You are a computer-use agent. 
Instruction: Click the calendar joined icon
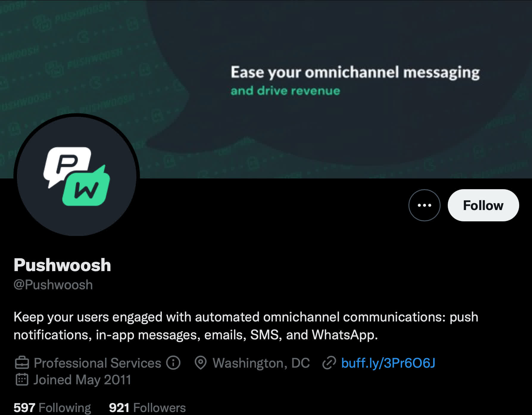tap(22, 380)
